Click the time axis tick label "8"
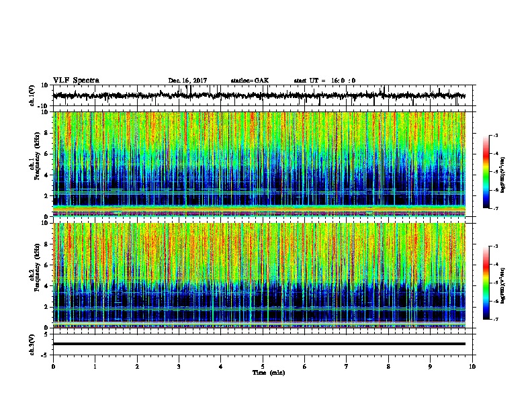This screenshot has height=411, width=532. pos(388,367)
